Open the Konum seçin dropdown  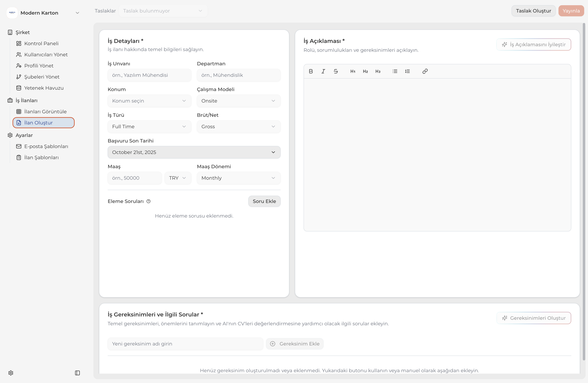pos(149,101)
